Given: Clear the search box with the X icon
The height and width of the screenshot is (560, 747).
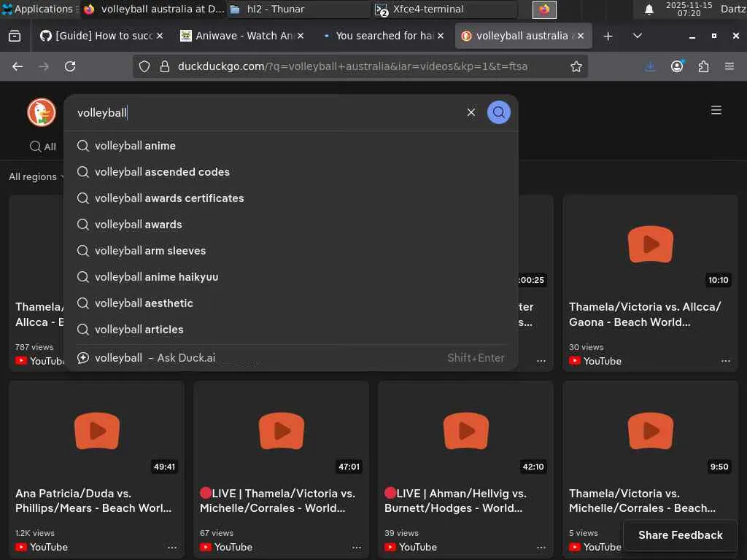Looking at the screenshot, I should tap(471, 112).
